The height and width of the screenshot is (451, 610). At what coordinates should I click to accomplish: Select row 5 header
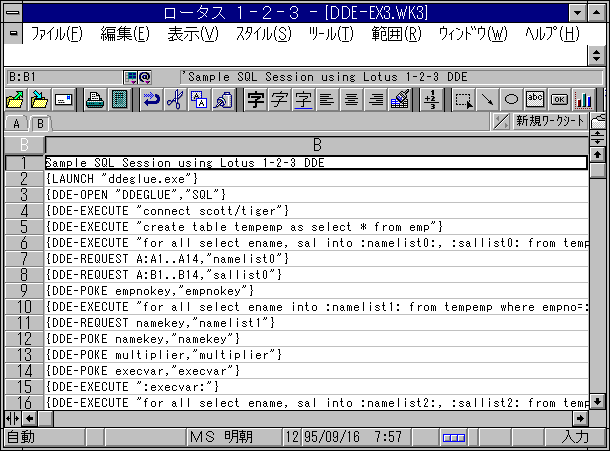coord(24,227)
